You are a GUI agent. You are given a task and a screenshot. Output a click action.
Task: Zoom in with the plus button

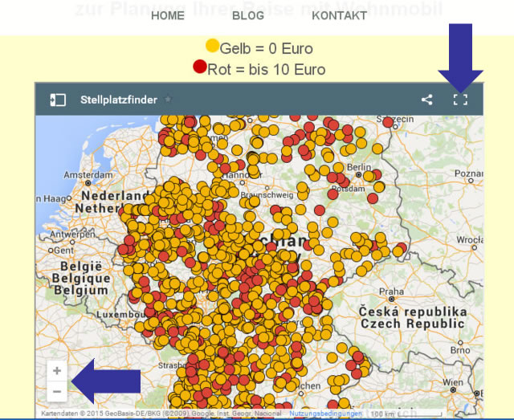click(x=57, y=371)
